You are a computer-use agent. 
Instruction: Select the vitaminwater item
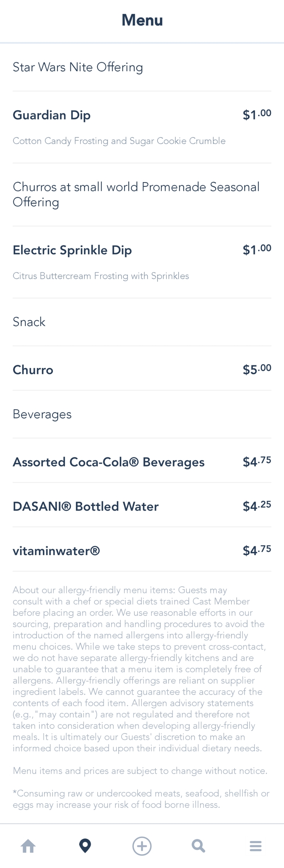(56, 551)
